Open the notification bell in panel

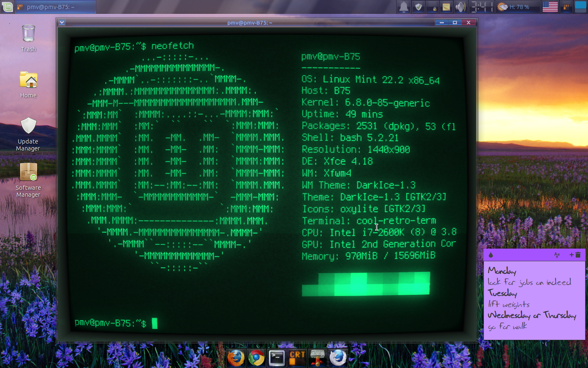click(x=404, y=7)
